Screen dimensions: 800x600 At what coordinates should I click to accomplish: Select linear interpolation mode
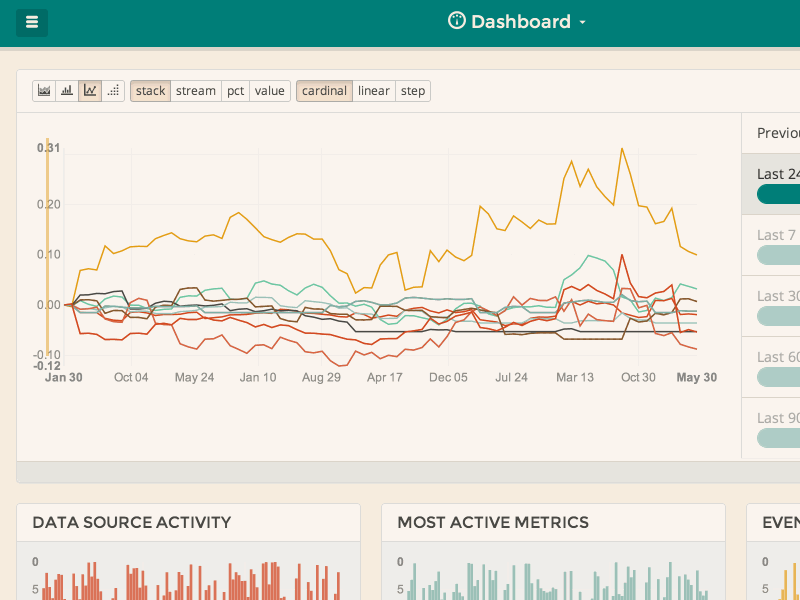[374, 90]
